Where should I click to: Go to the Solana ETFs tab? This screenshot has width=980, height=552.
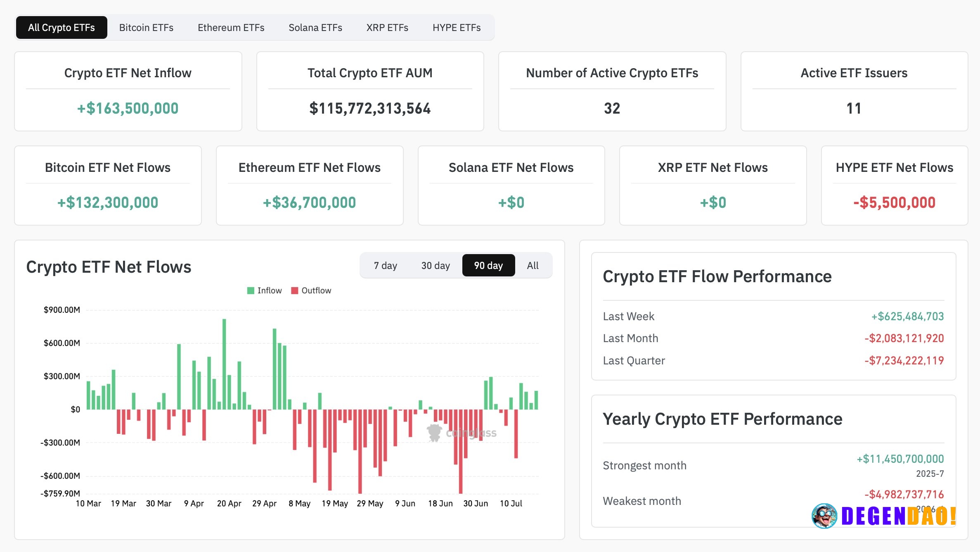[x=315, y=28]
